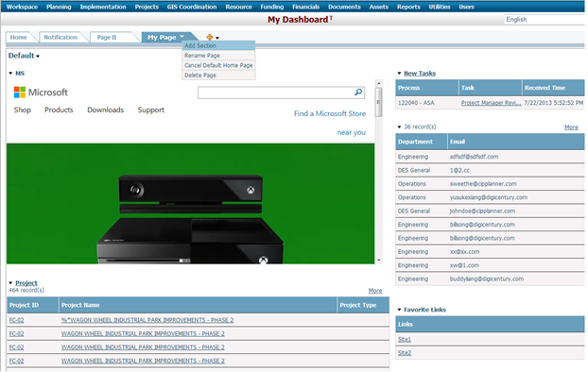Click the johndoe@cipplanner.com email cell
The height and width of the screenshot is (372, 588).
483,211
